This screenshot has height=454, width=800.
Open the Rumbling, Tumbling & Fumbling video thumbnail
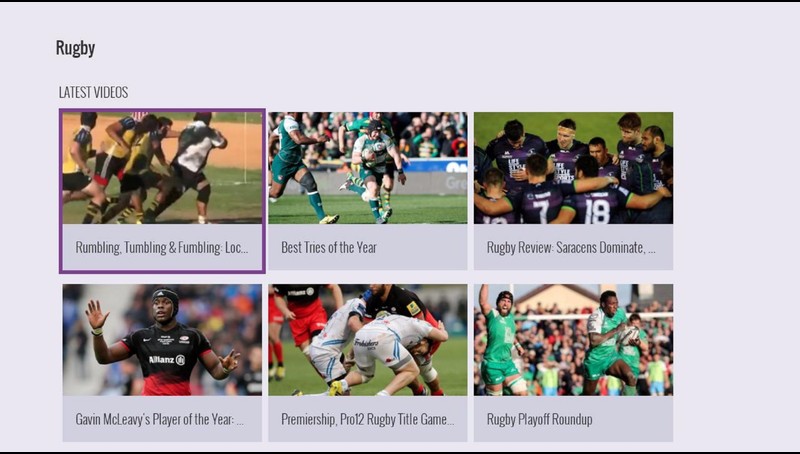point(162,168)
